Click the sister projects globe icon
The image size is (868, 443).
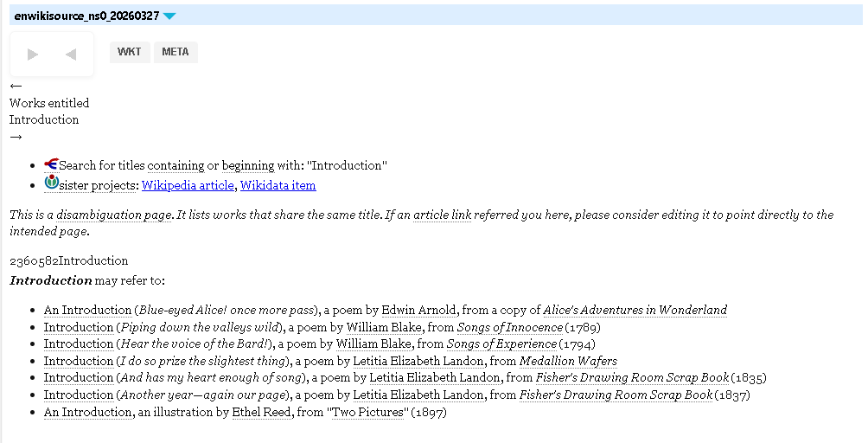tap(51, 184)
